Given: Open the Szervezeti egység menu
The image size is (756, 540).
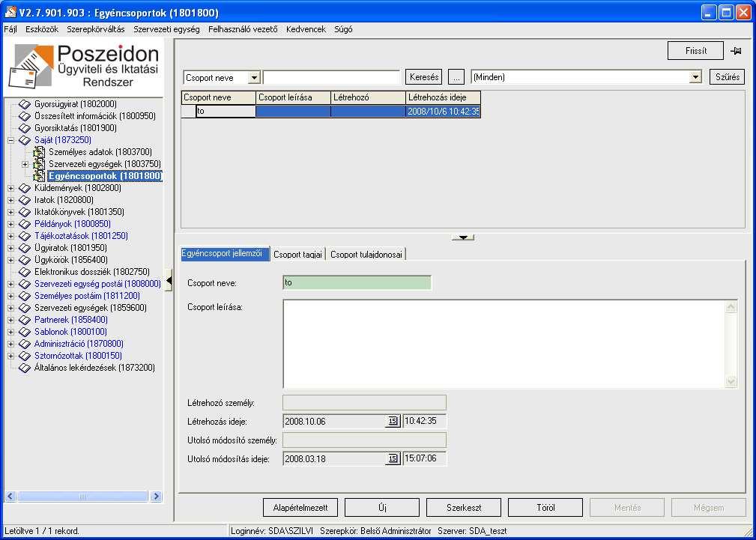Looking at the screenshot, I should point(166,29).
